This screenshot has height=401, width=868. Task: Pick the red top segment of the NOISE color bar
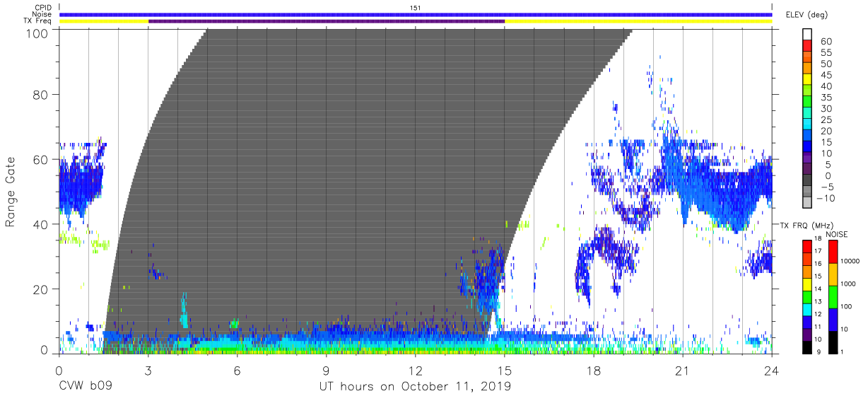coord(832,252)
